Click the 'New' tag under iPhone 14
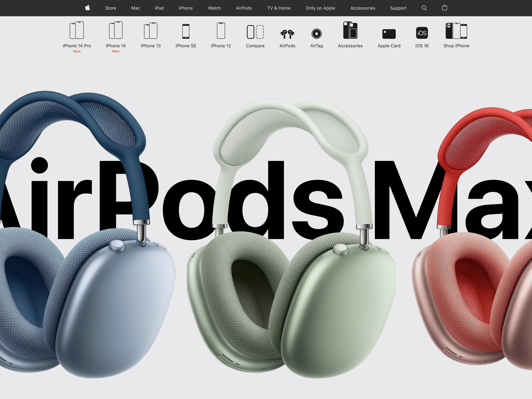This screenshot has height=399, width=532. coord(116,51)
